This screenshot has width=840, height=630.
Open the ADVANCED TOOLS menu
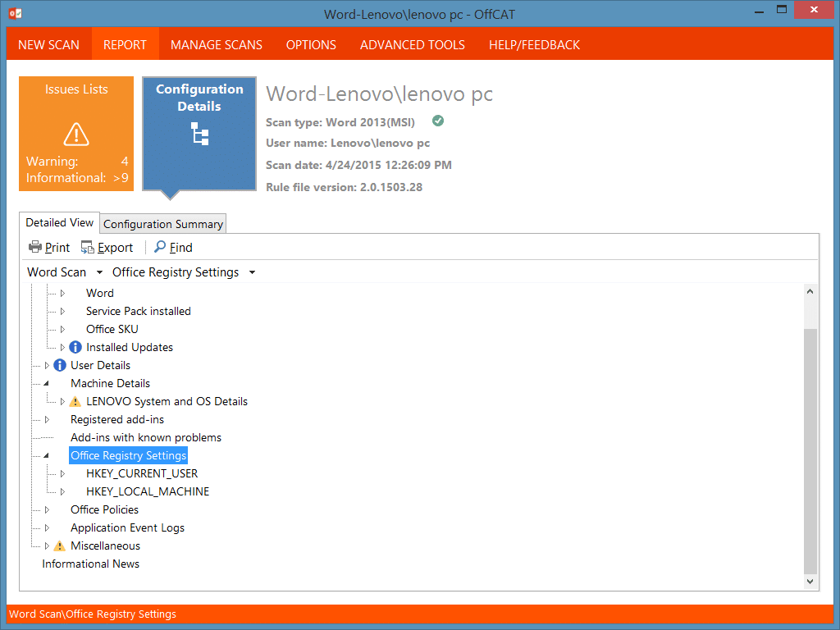[x=412, y=45]
